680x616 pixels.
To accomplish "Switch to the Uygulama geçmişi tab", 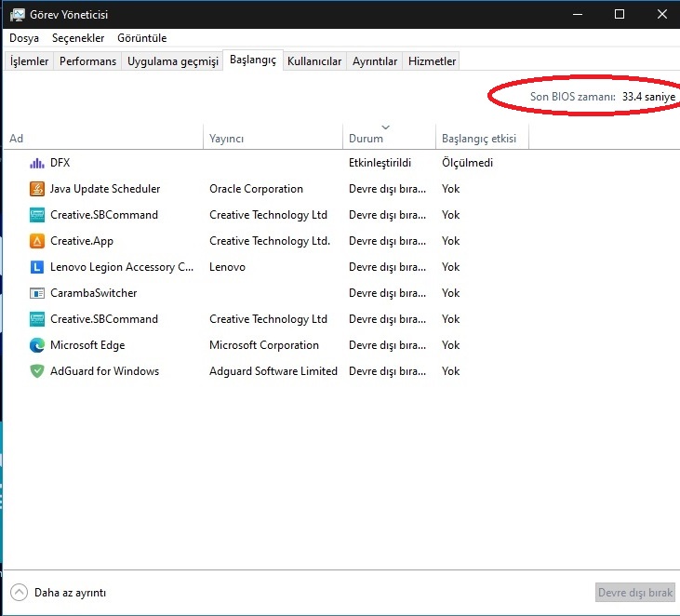I will (x=173, y=61).
